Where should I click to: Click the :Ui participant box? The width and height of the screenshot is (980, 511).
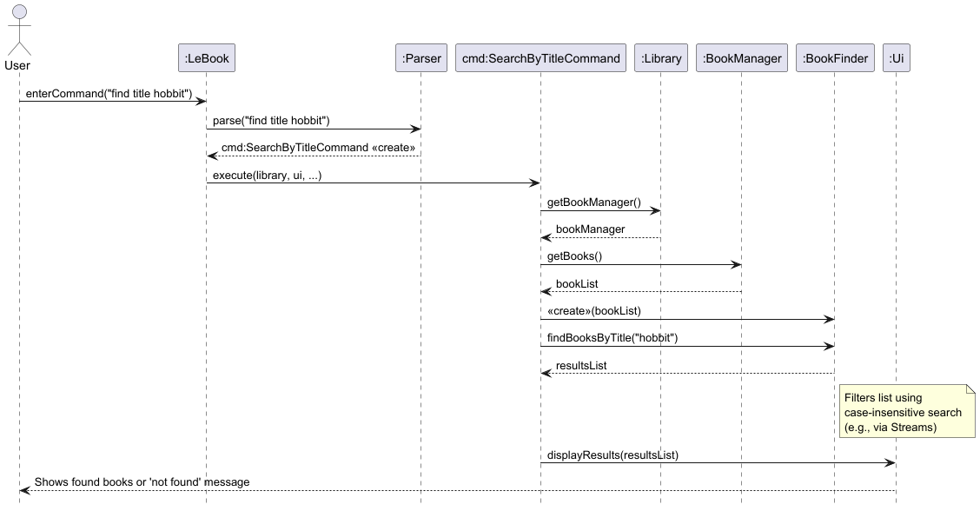click(x=897, y=58)
